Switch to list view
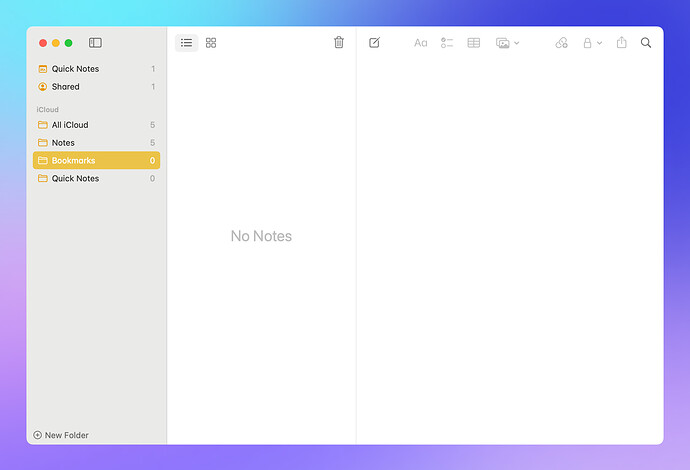This screenshot has height=470, width=690. (186, 43)
